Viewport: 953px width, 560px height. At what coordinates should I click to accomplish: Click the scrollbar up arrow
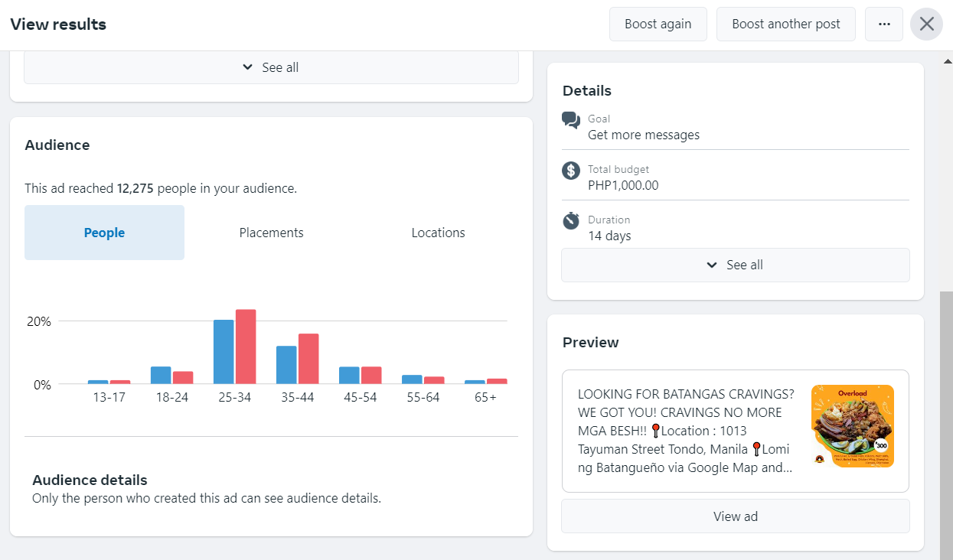tap(947, 60)
